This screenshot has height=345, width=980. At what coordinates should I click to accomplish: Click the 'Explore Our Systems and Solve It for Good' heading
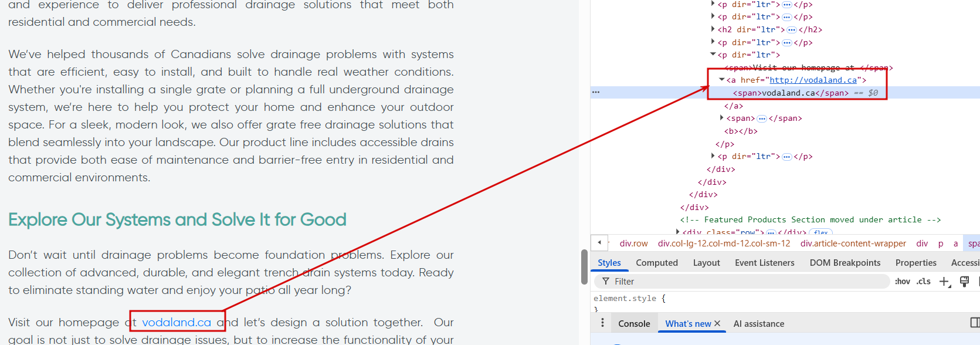pyautogui.click(x=177, y=219)
